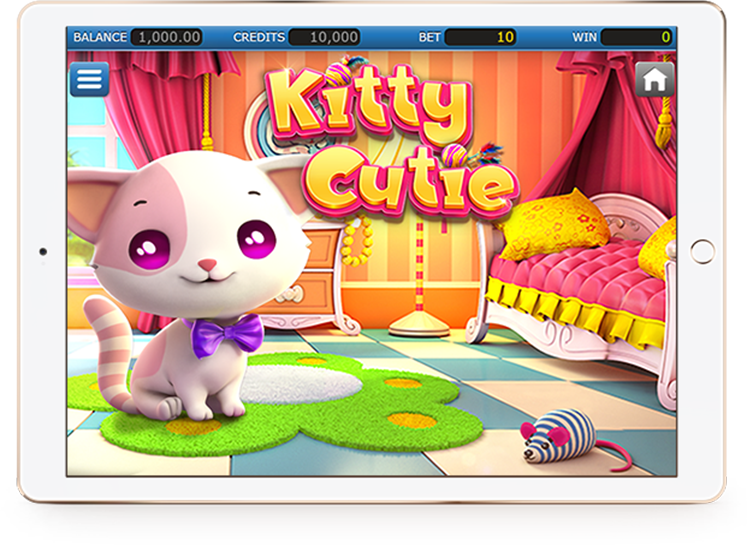This screenshot has height=545, width=747.
Task: Select the balance value 1,000.00 field
Action: point(166,37)
